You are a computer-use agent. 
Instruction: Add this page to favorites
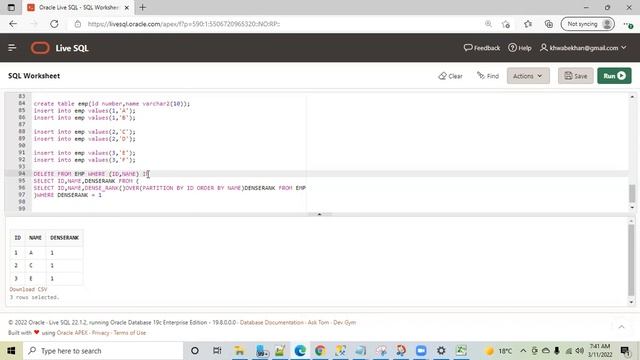[x=506, y=24]
